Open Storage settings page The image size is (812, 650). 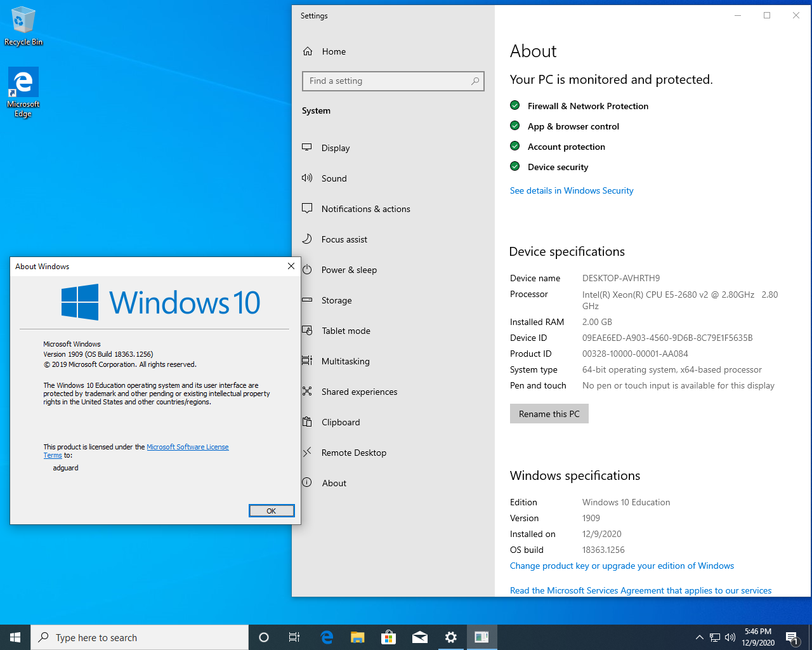click(393, 300)
